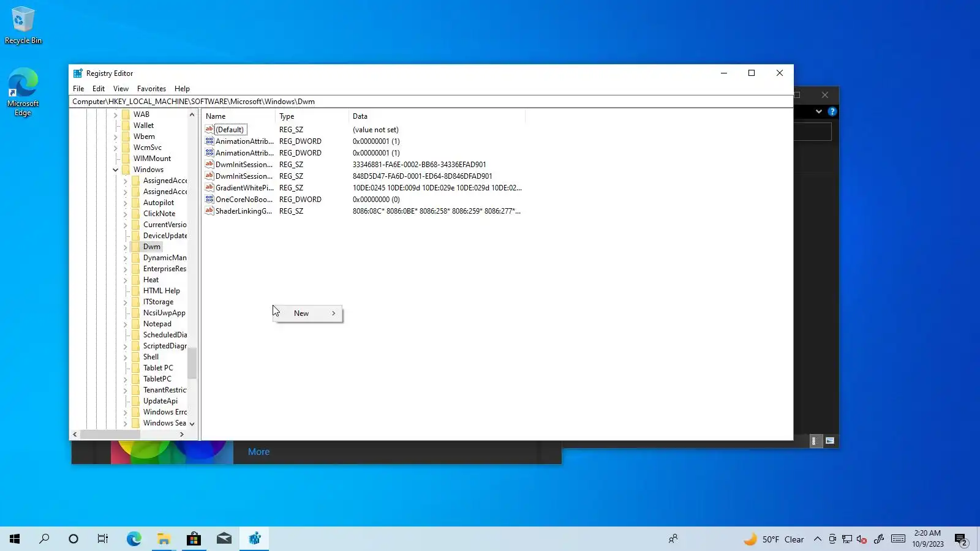The height and width of the screenshot is (551, 980).
Task: Click the GradientWhitePi... string value icon
Action: [209, 187]
